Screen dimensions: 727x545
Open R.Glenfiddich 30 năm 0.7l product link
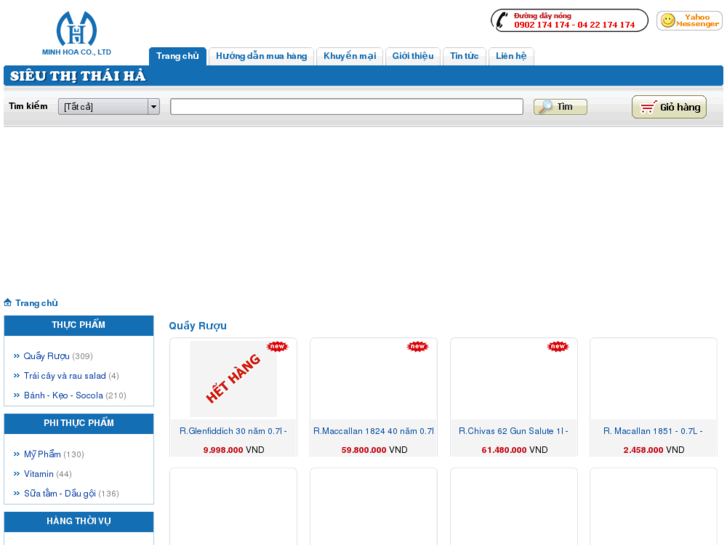click(233, 431)
